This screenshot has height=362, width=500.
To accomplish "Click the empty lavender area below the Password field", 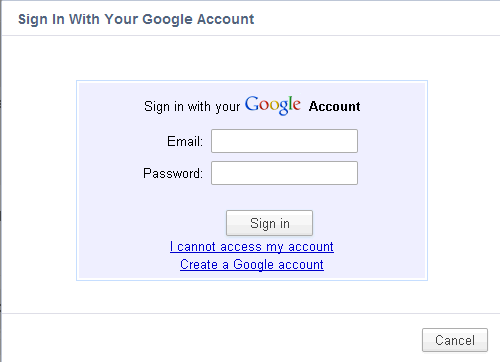I will (x=252, y=197).
